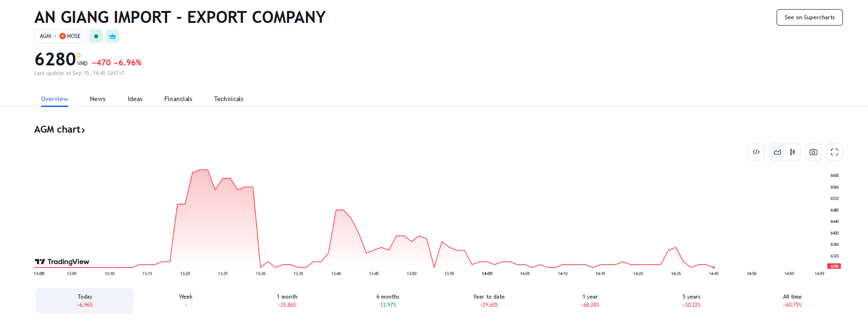This screenshot has height=331, width=868.
Task: Click the embed code icon above chart
Action: 756,152
